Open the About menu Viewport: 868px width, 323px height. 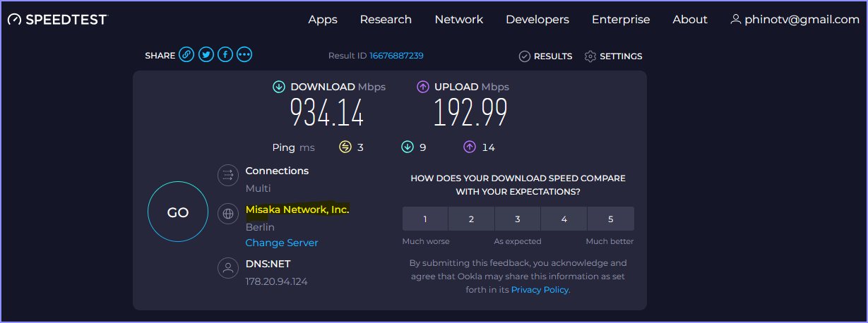tap(690, 20)
